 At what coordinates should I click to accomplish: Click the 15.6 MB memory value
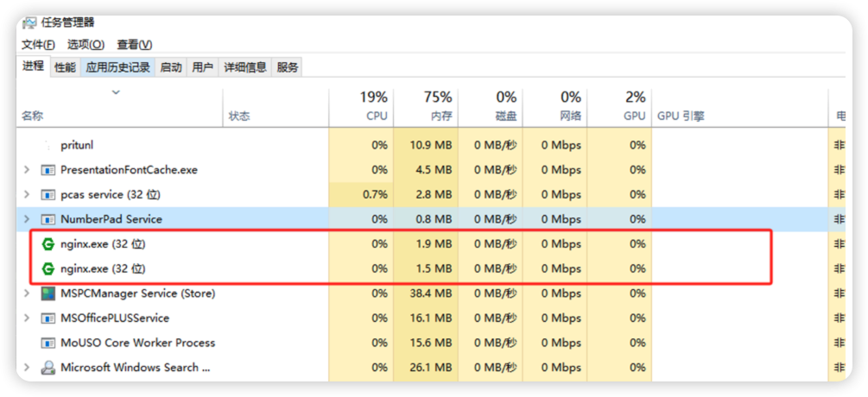click(x=431, y=343)
